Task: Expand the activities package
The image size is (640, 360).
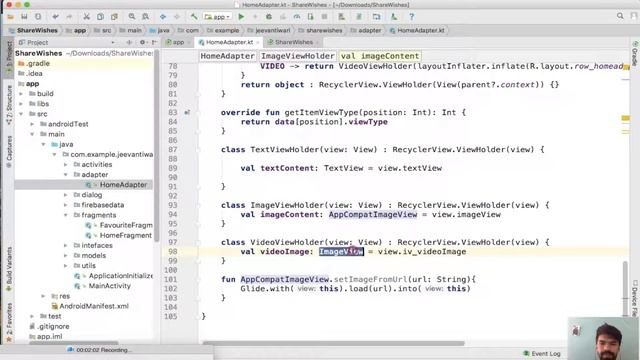Action: [x=66, y=164]
